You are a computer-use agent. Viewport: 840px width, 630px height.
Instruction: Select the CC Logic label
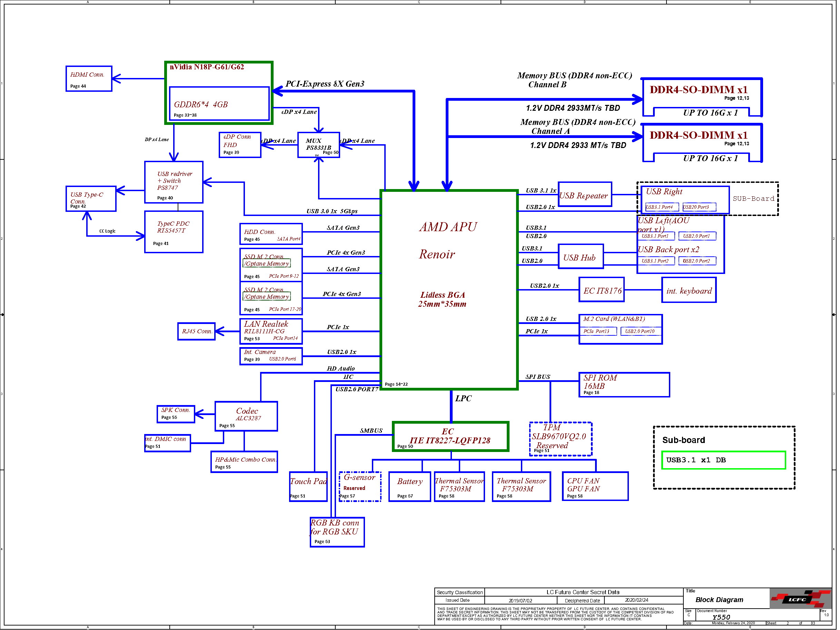tap(108, 231)
